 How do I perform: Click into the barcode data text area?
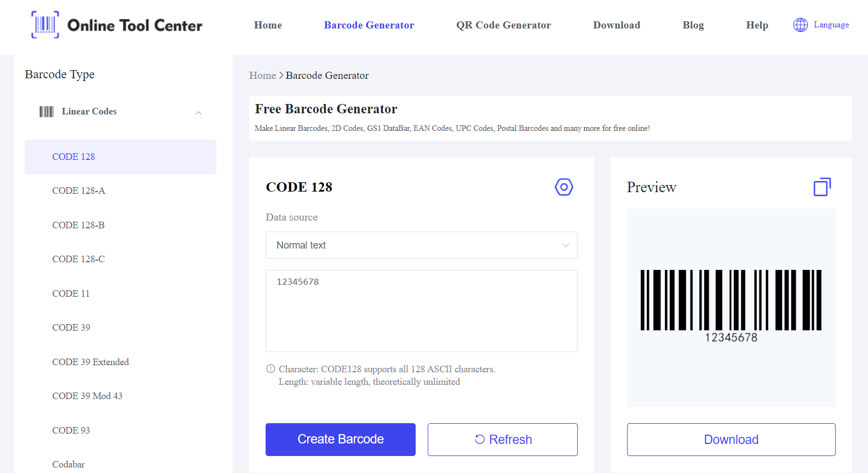coord(422,311)
